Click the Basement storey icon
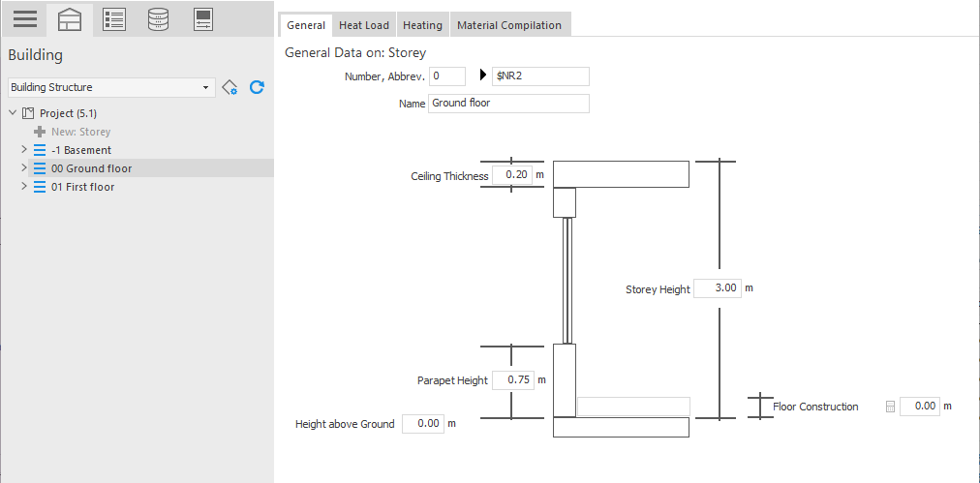Viewport: 980px width, 483px height. click(40, 150)
